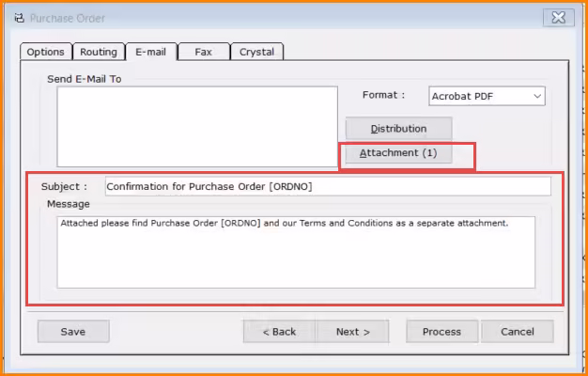Viewport: 588px width, 376px height.
Task: Go back with the < Back button
Action: 279,331
